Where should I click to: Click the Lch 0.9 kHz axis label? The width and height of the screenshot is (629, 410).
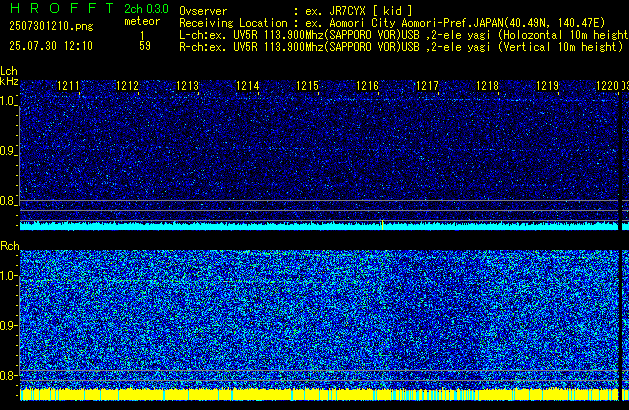pyautogui.click(x=8, y=151)
